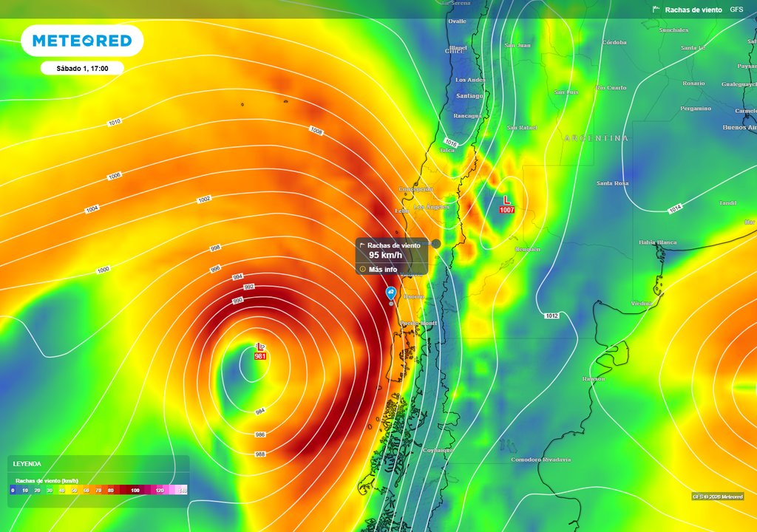Click the legend swatch marked 120
The width and height of the screenshot is (757, 532).
pos(160,491)
